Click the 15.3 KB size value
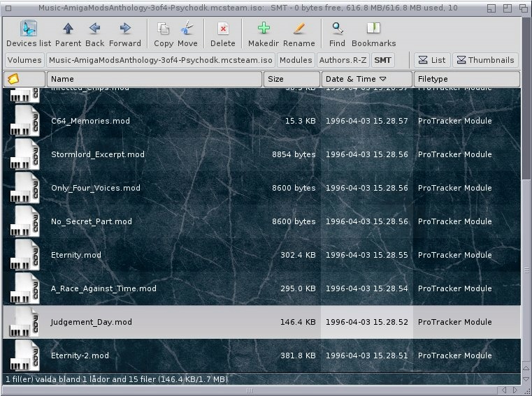532x396 pixels. 301,121
